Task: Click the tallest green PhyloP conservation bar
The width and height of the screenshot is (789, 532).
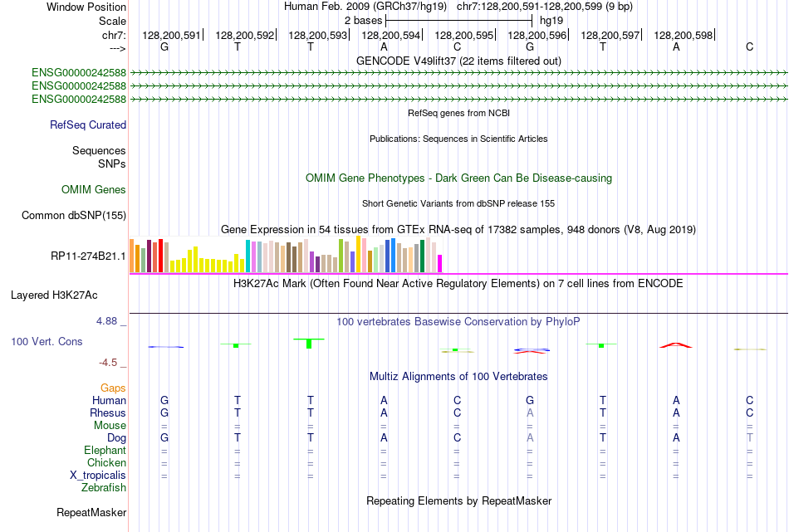Action: click(x=309, y=344)
